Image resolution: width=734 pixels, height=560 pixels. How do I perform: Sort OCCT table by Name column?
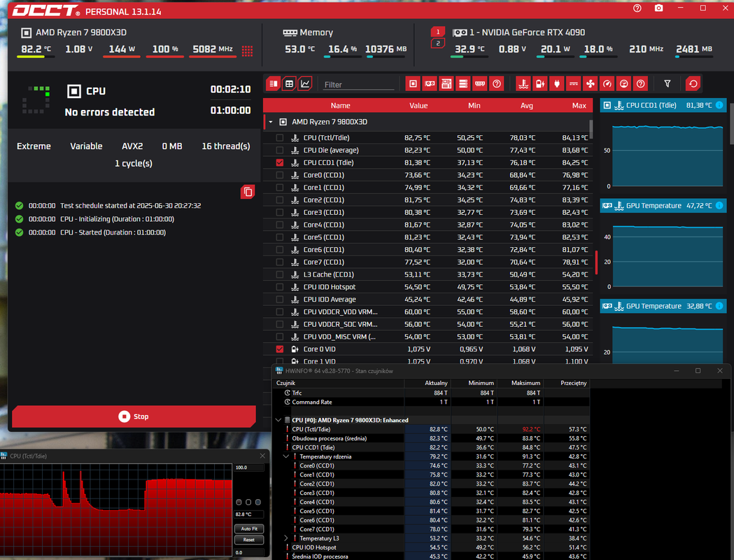point(340,106)
